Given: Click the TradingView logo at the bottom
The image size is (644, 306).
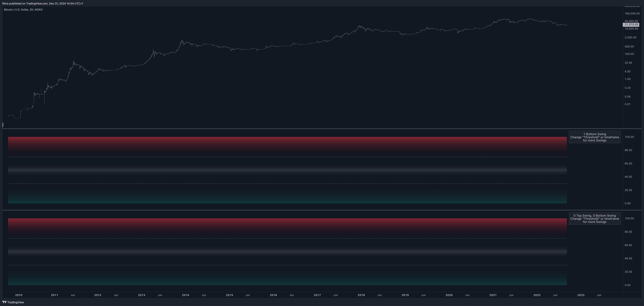Looking at the screenshot, I should pos(13,302).
